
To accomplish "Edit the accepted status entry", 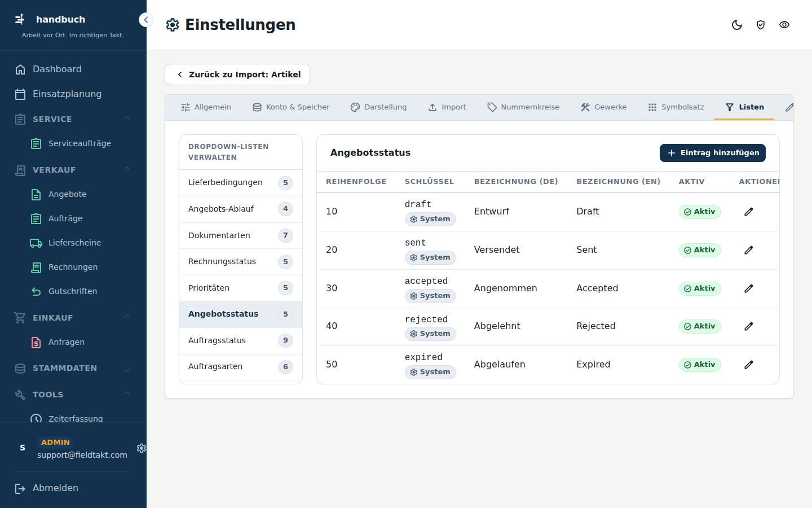I will [749, 288].
